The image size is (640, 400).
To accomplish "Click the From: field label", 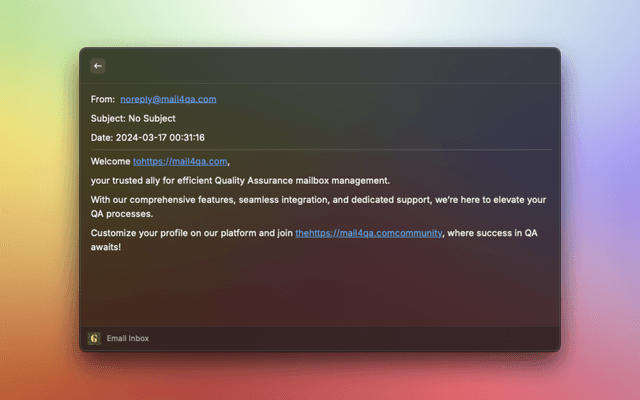I will (103, 99).
